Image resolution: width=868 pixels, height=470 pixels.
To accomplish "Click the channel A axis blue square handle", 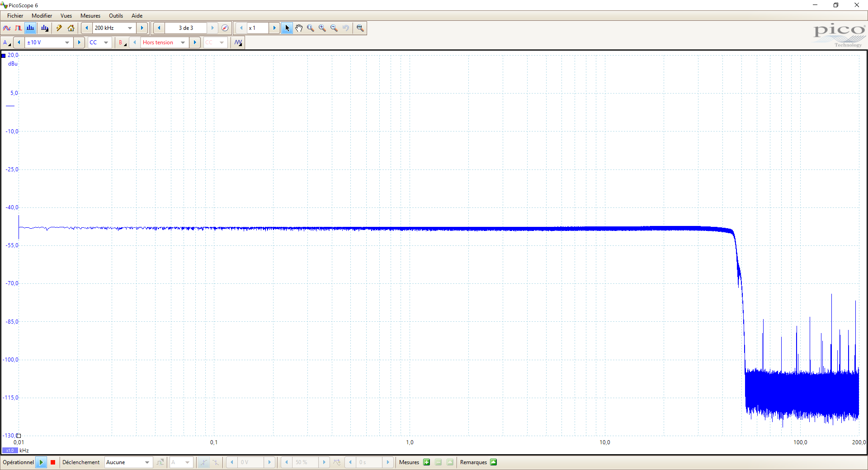I will [x=4, y=56].
